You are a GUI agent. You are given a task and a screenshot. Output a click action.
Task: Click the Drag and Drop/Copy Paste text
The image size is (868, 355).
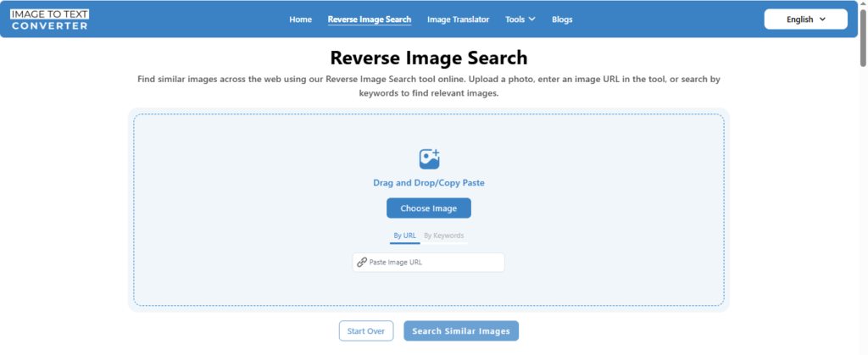(429, 183)
